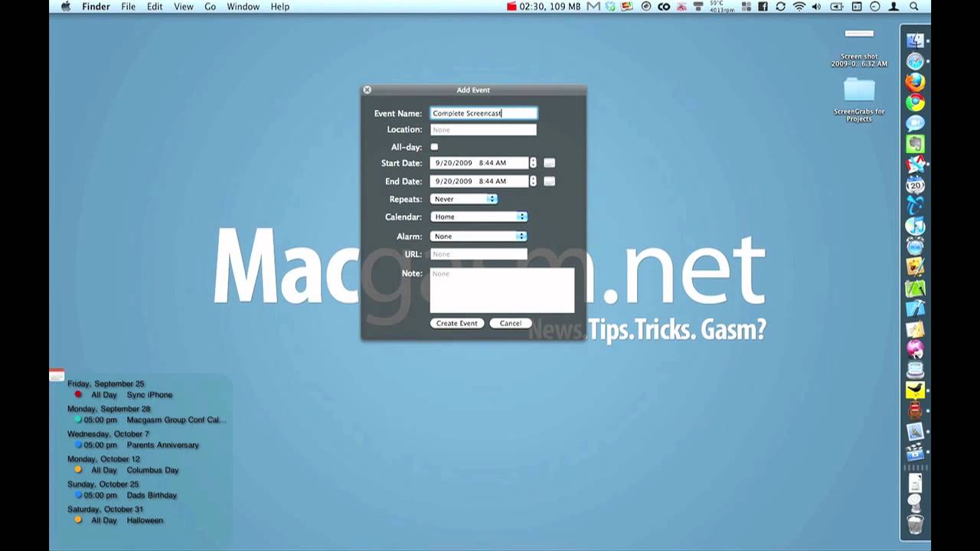The width and height of the screenshot is (980, 551).
Task: Click the battery status icon
Action: pos(837,6)
